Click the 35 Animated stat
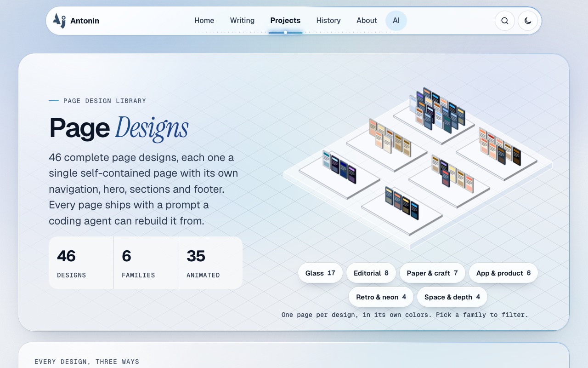This screenshot has height=368, width=588. [210, 263]
